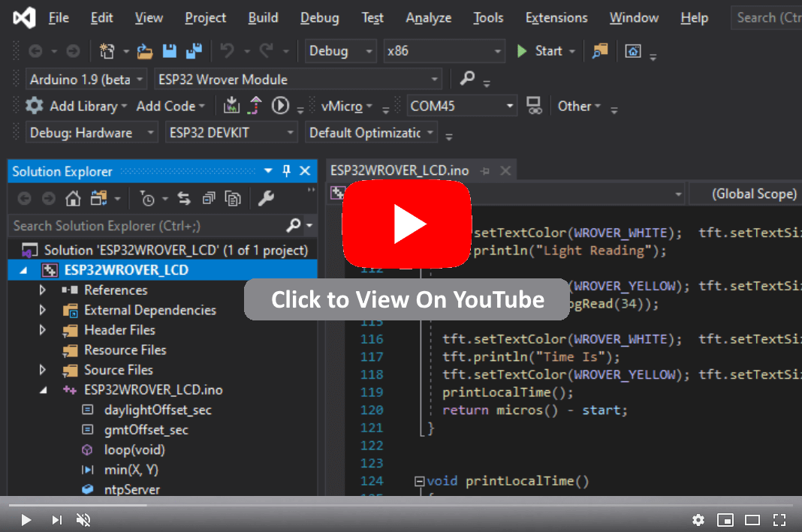Open Solution Explorer window options arrow

pyautogui.click(x=268, y=171)
